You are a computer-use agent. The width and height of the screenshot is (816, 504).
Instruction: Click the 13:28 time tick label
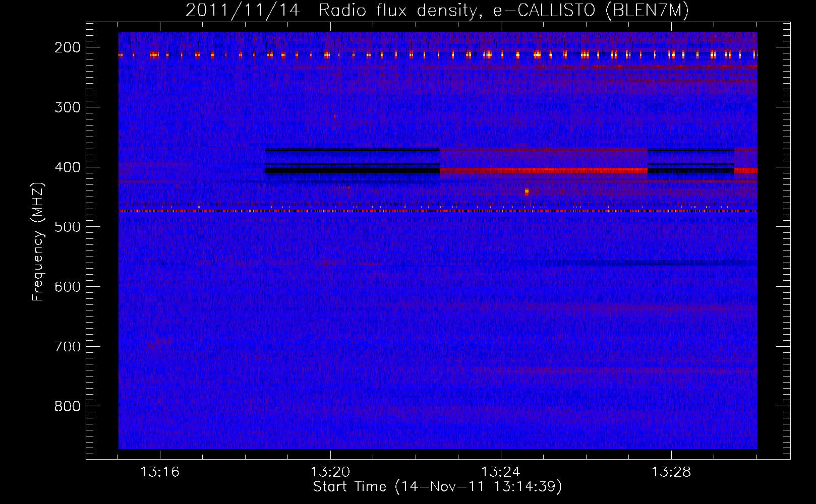click(671, 472)
